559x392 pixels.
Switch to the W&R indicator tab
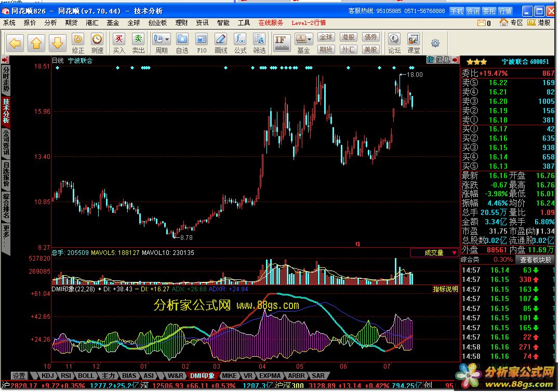176,375
